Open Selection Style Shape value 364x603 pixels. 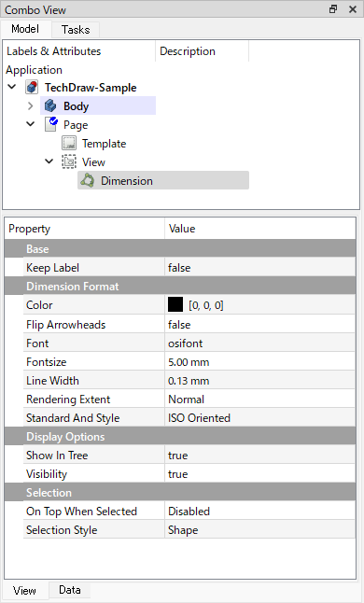click(259, 530)
